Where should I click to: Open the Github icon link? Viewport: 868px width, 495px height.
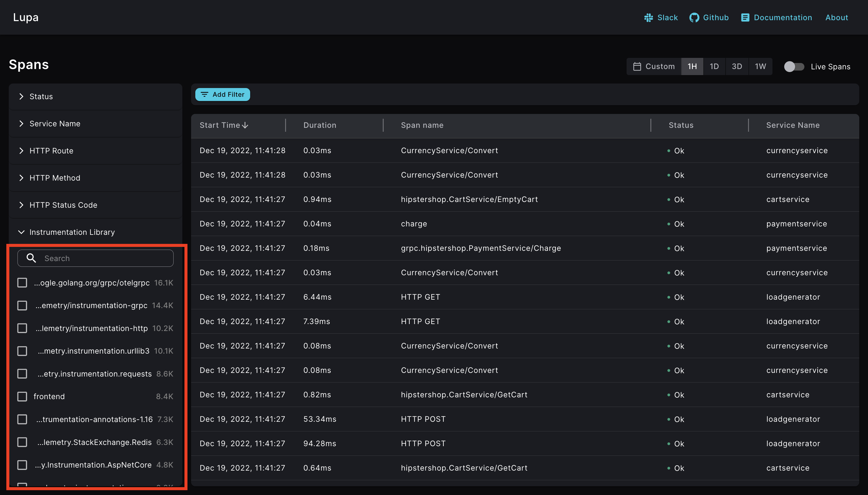[x=695, y=17]
